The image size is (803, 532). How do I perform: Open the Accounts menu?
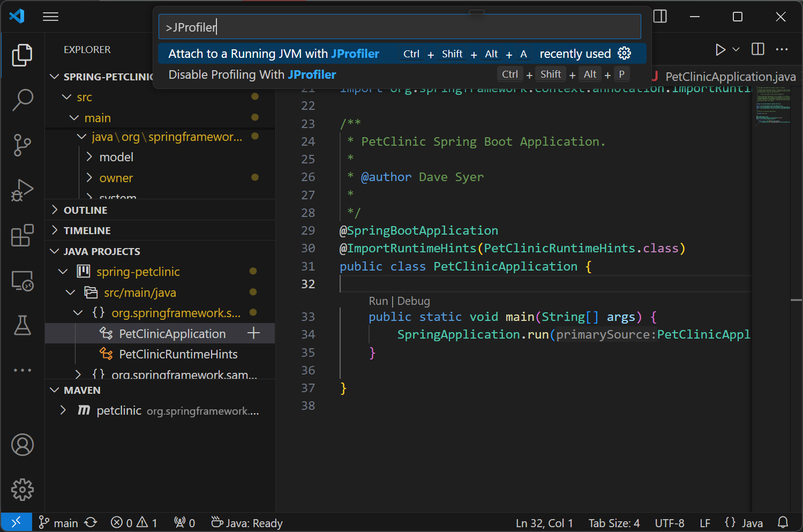(22, 445)
